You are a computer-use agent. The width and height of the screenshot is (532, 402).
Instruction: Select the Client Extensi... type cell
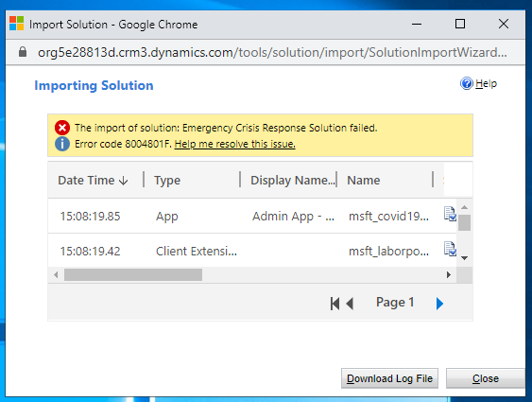tap(197, 252)
